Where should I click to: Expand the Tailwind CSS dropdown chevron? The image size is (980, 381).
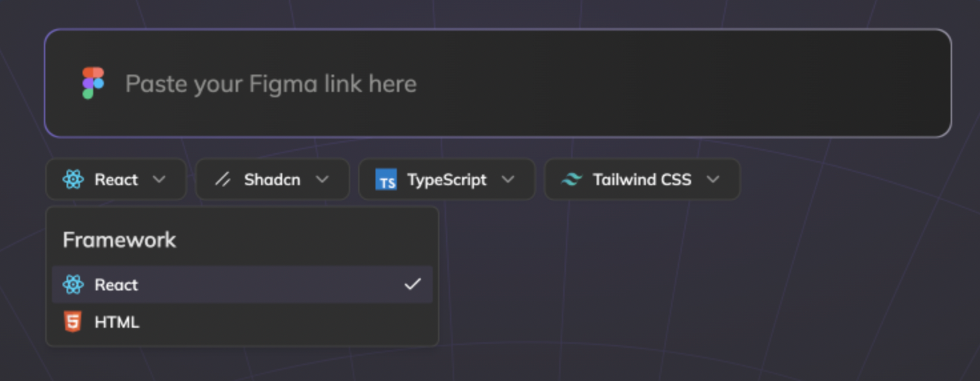pos(713,179)
